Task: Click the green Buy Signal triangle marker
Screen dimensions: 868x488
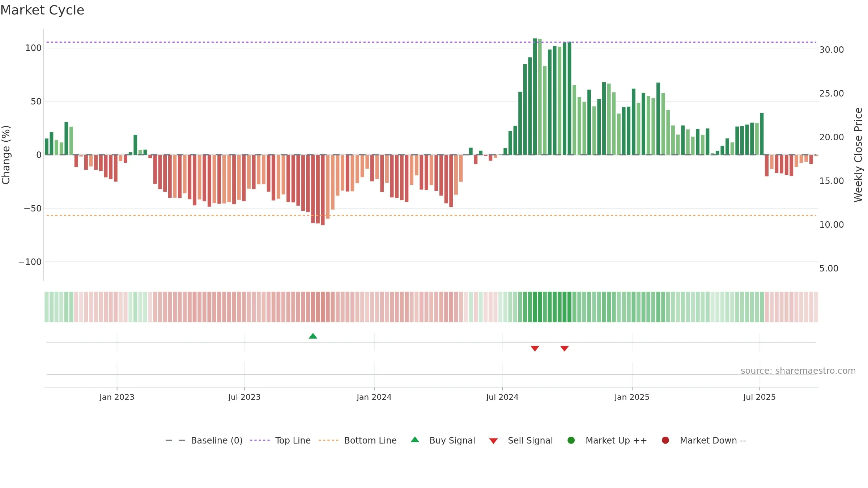Action: 313,336
